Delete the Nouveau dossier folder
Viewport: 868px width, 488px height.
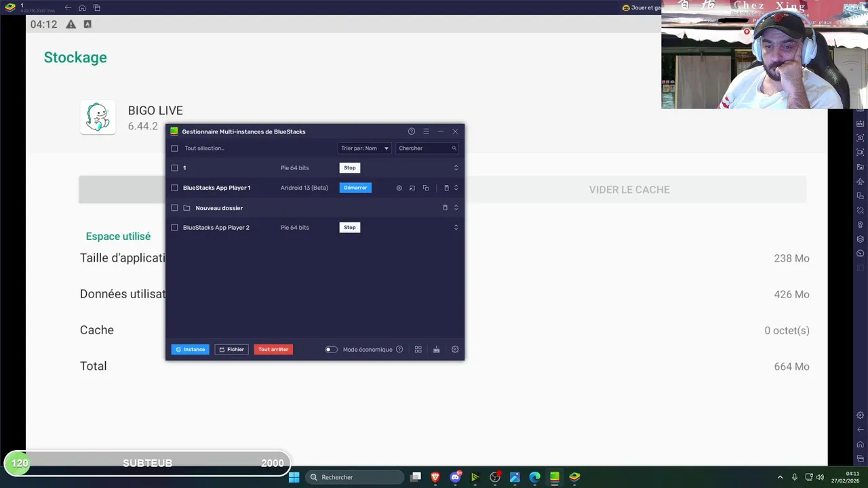point(445,207)
